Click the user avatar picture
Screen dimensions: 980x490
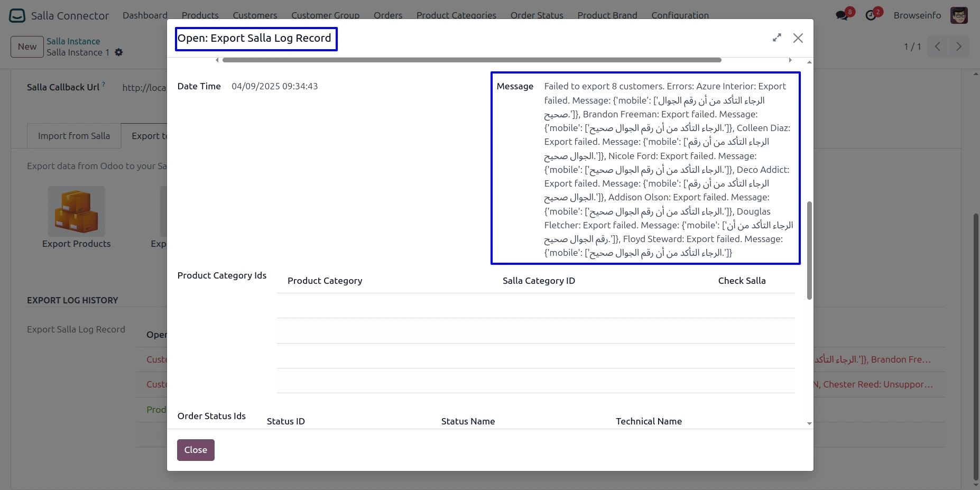[959, 15]
